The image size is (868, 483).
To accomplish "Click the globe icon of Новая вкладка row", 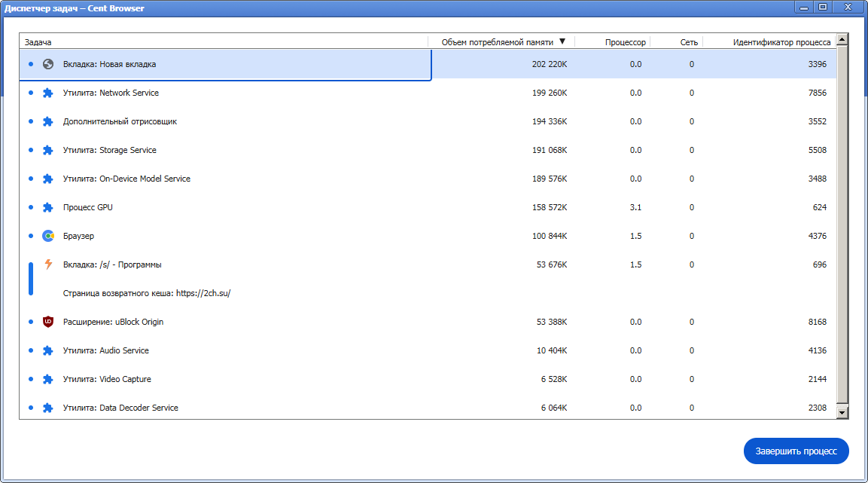I will click(48, 64).
